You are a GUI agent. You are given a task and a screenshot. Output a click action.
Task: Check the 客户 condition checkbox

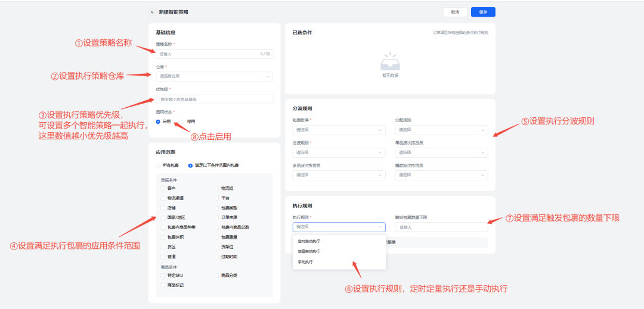pos(163,188)
